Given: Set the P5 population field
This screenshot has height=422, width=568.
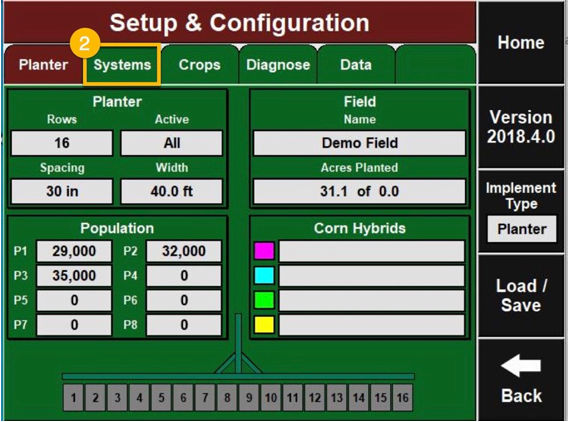Looking at the screenshot, I should 74,300.
